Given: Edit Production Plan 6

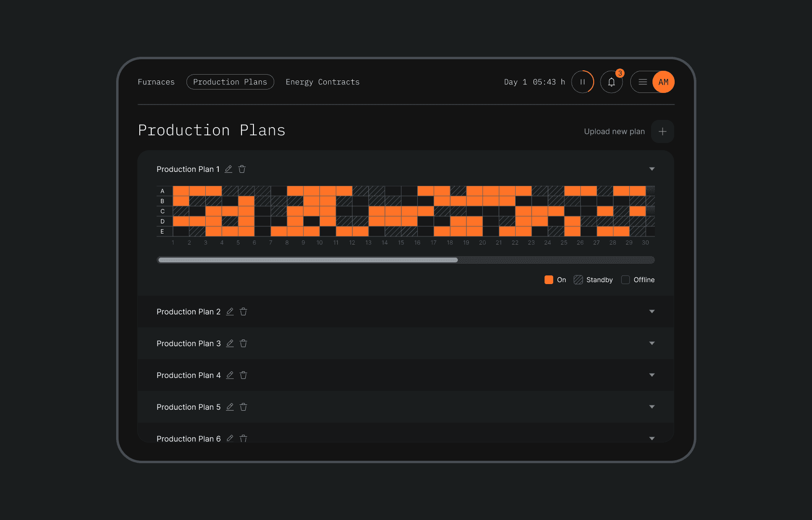Looking at the screenshot, I should click(x=230, y=438).
